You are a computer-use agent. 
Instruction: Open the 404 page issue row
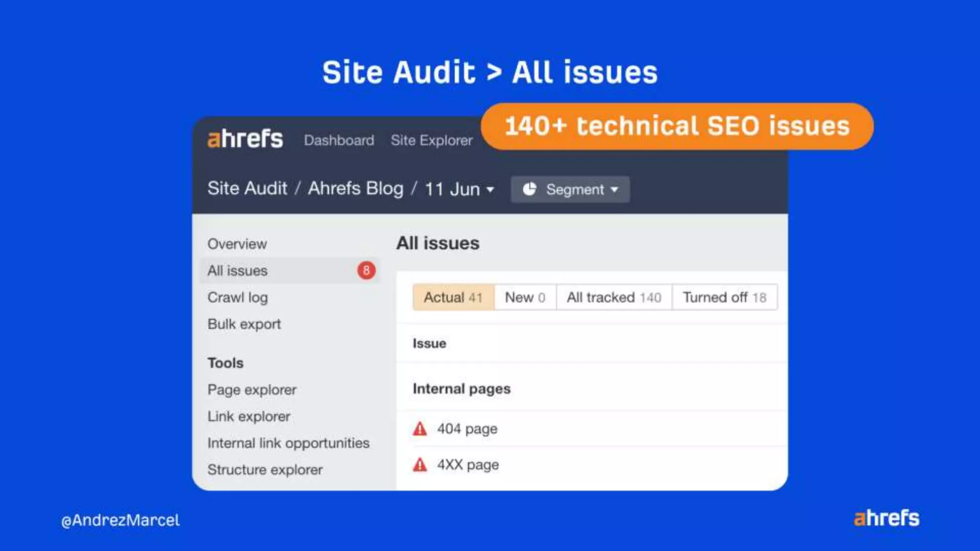[592, 429]
